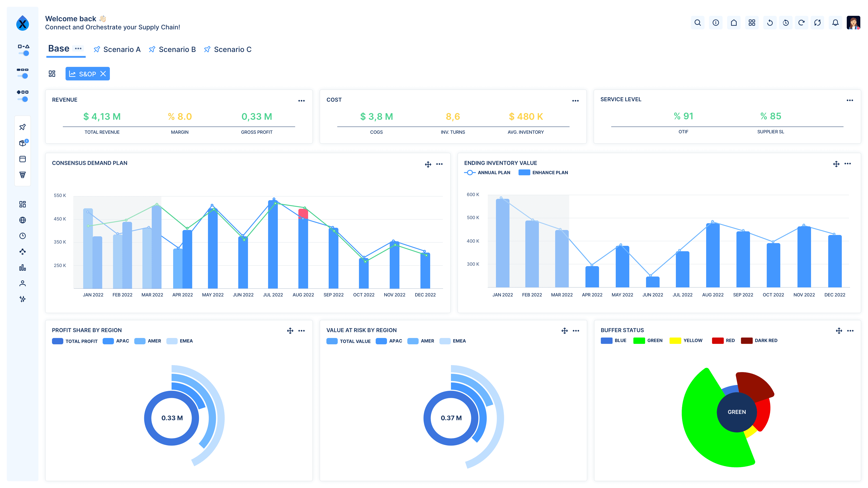Image resolution: width=868 pixels, height=488 pixels.
Task: Click DARK RED legend swatch in Buffer Status
Action: click(x=746, y=340)
